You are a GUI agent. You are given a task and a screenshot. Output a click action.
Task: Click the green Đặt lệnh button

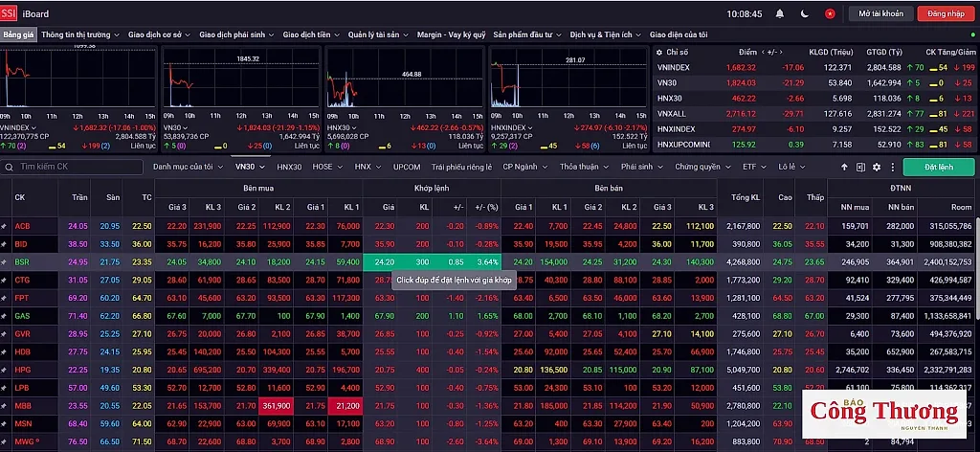pos(939,167)
